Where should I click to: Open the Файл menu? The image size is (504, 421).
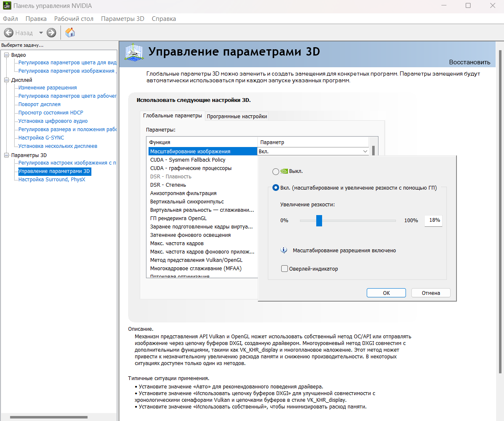point(10,19)
